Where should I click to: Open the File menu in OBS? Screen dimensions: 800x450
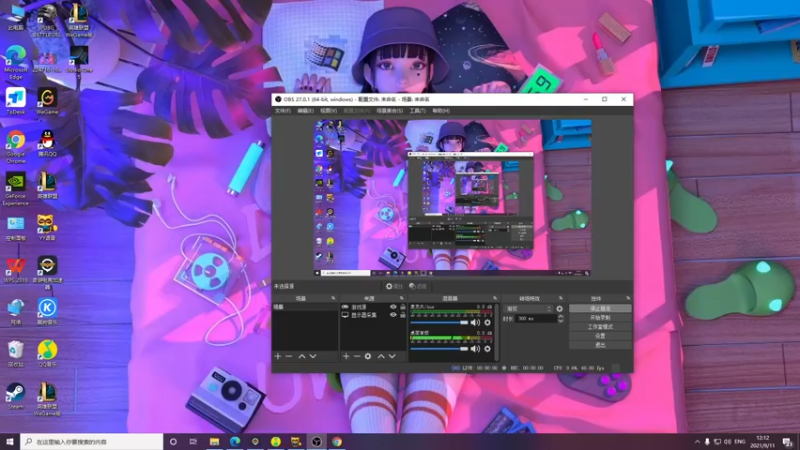(283, 111)
